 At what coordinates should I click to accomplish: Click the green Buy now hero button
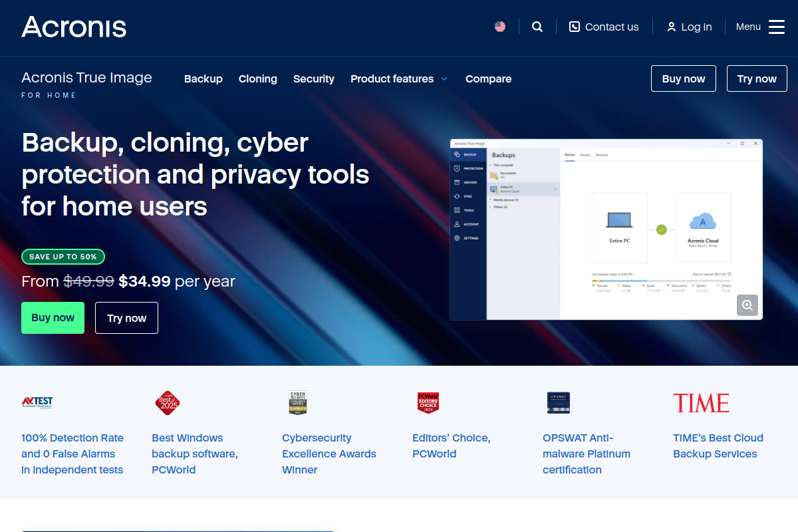[53, 318]
